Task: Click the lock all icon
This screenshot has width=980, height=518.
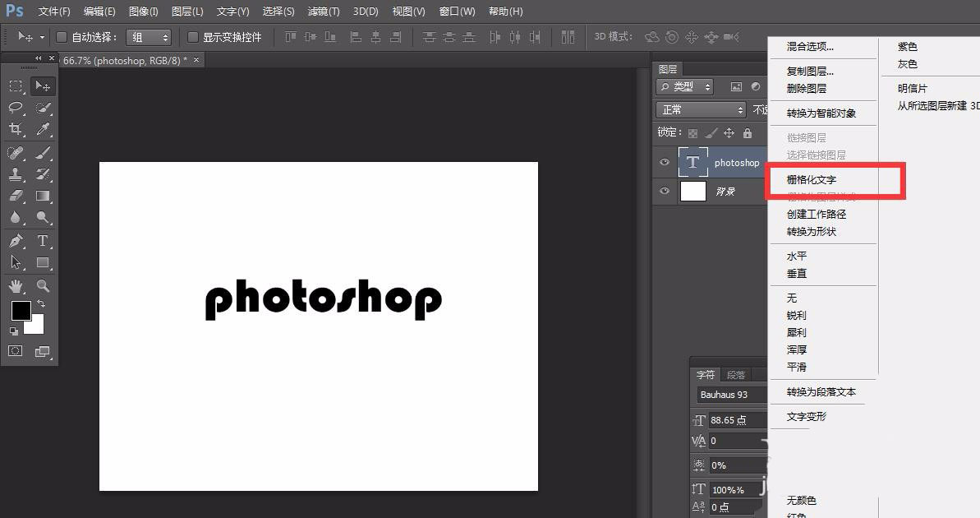Action: pos(747,132)
